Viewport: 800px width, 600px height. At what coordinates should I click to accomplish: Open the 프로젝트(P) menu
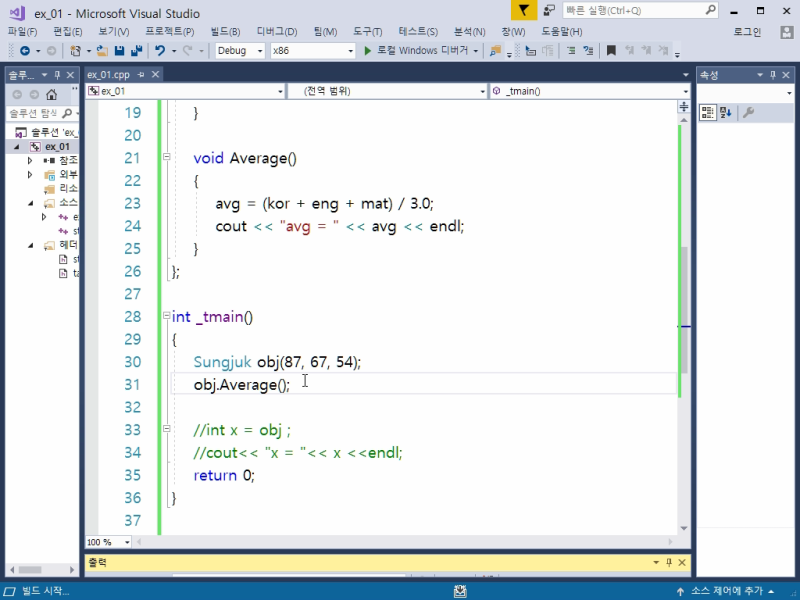tap(170, 32)
